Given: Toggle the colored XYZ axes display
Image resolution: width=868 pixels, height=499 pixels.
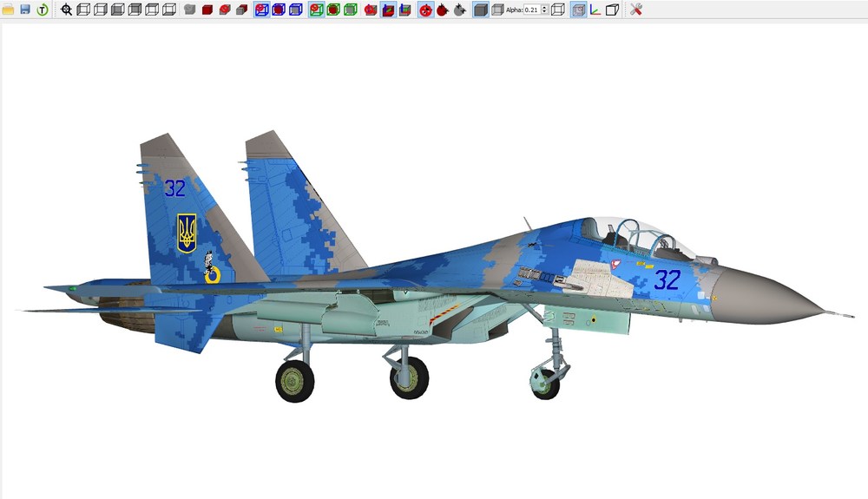Looking at the screenshot, I should (595, 10).
